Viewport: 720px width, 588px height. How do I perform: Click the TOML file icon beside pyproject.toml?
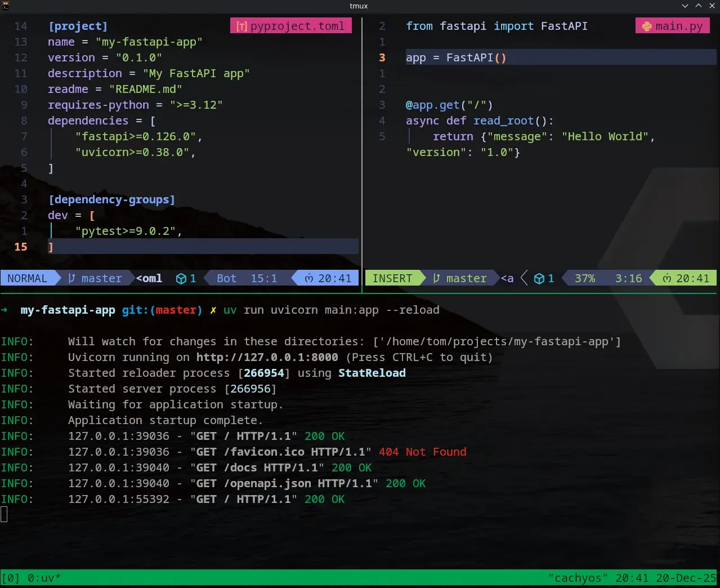242,26
